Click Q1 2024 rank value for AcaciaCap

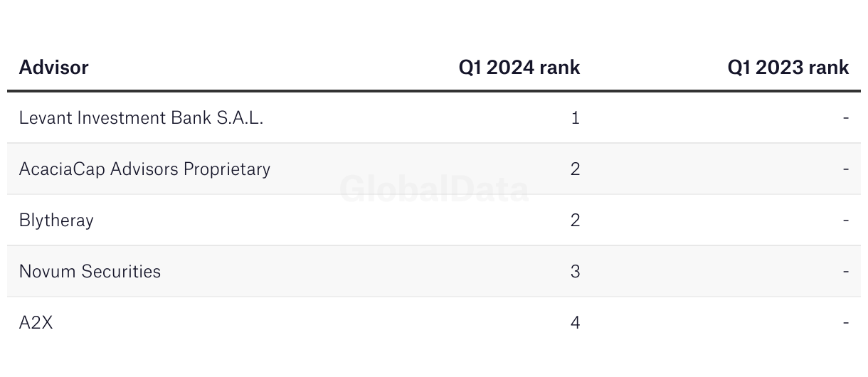click(576, 169)
